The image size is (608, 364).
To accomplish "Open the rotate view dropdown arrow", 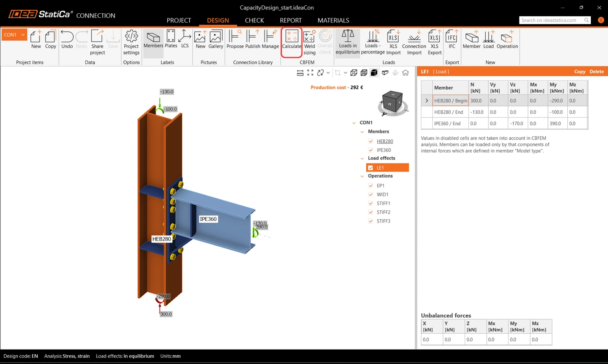I will pyautogui.click(x=328, y=72).
